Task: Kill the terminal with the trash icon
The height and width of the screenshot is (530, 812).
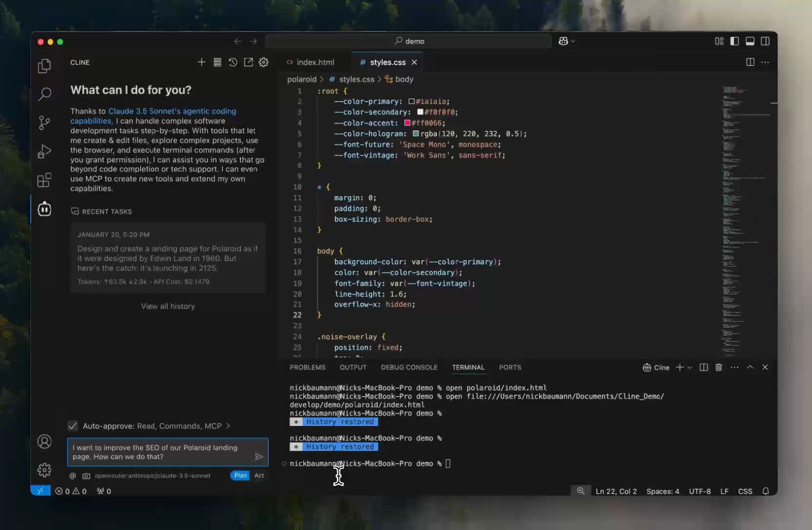Action: 718,367
